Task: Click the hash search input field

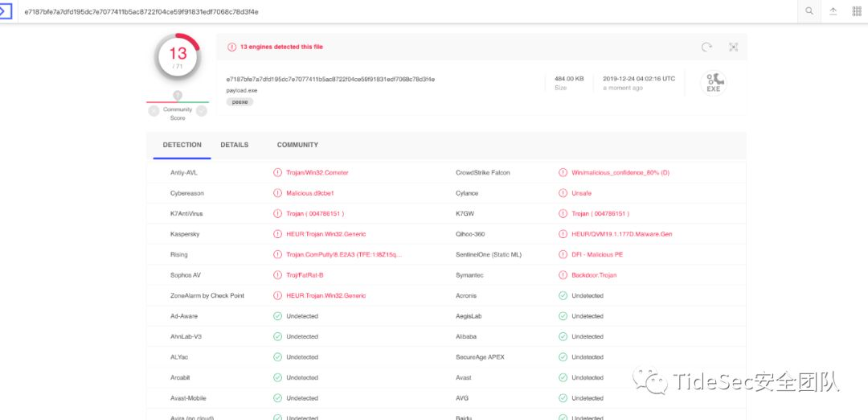Action: [402, 12]
